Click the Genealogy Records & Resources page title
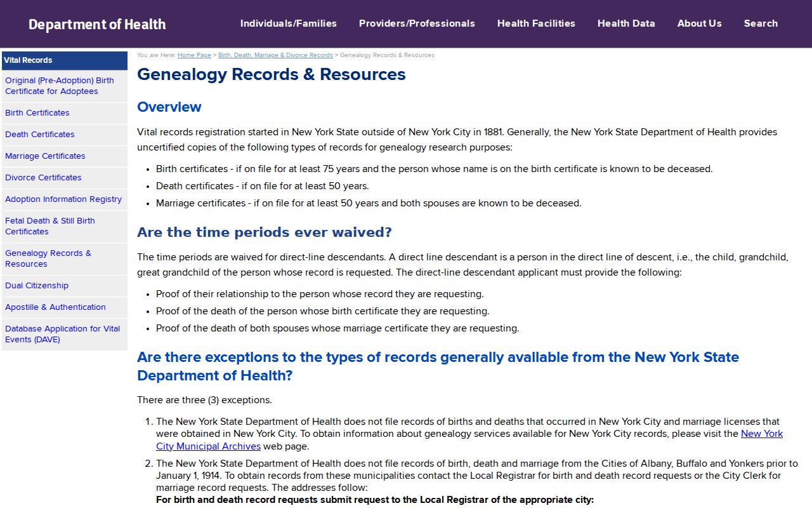 (272, 74)
